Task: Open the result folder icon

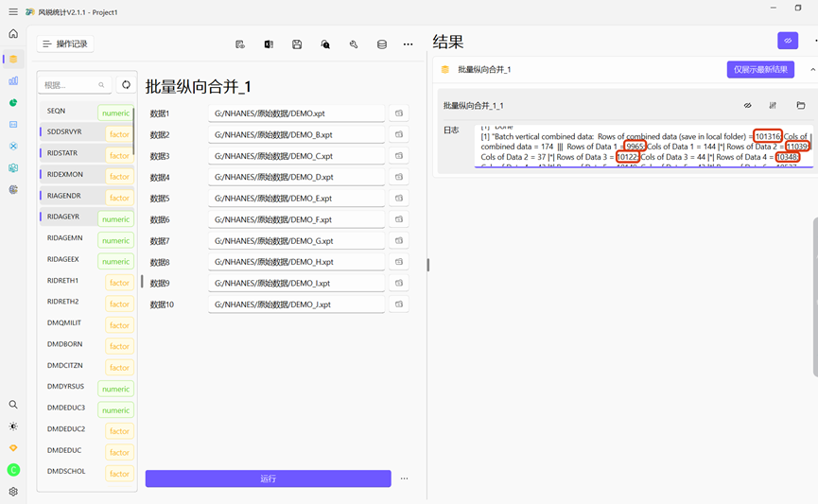Action: click(x=801, y=105)
